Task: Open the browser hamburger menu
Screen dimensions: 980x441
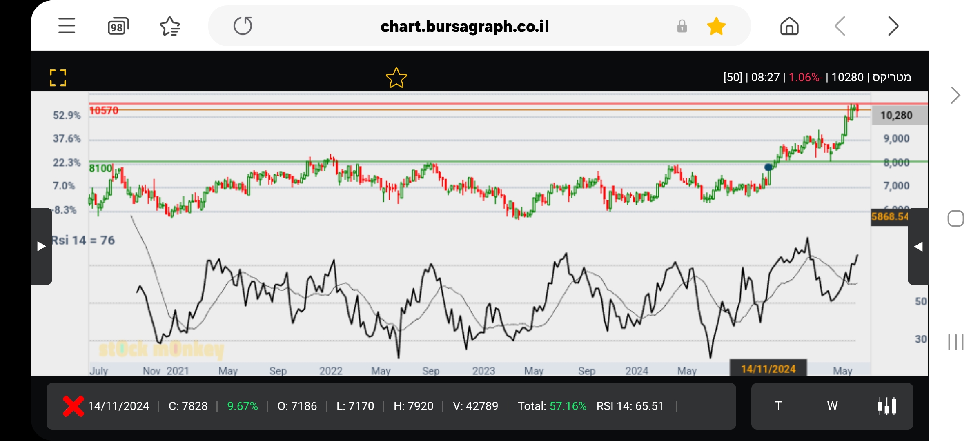Action: pos(67,26)
